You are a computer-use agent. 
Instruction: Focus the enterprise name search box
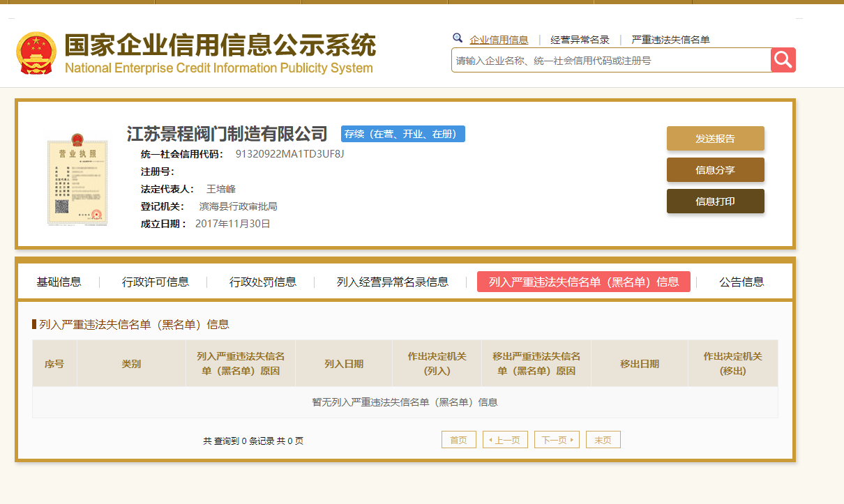(x=611, y=60)
